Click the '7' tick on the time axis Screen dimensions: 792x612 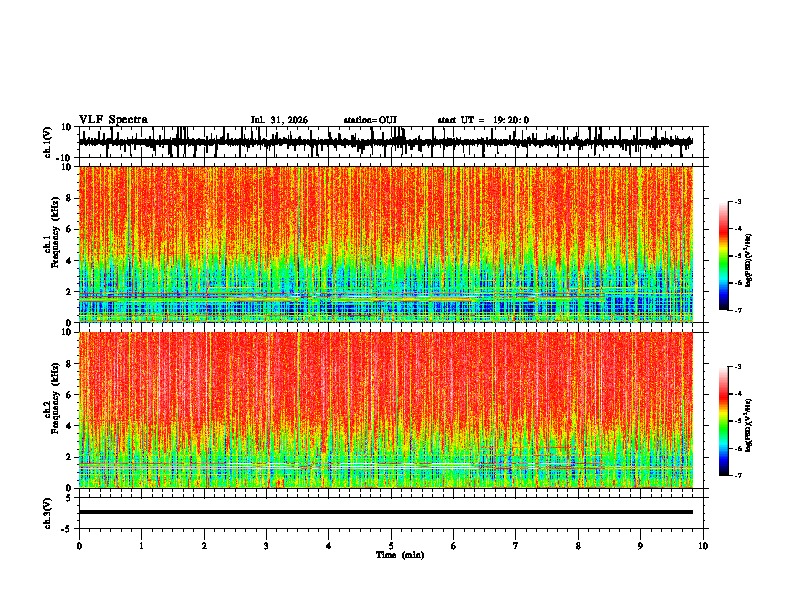pyautogui.click(x=516, y=546)
